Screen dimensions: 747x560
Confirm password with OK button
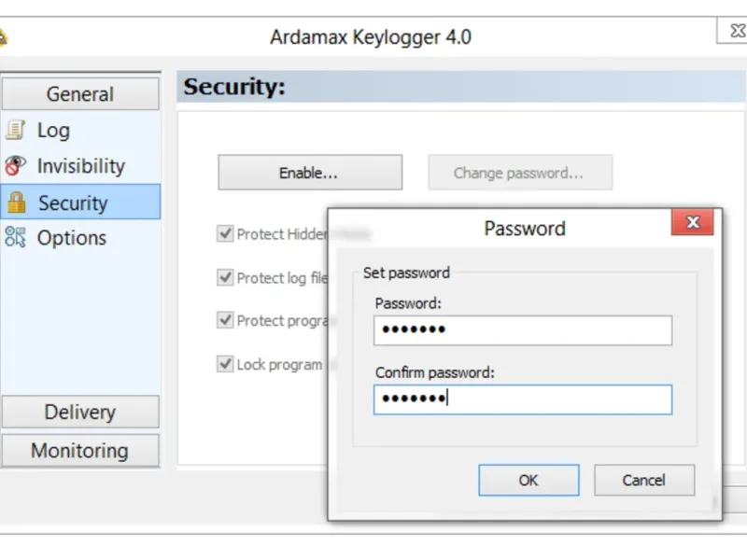pyautogui.click(x=529, y=480)
